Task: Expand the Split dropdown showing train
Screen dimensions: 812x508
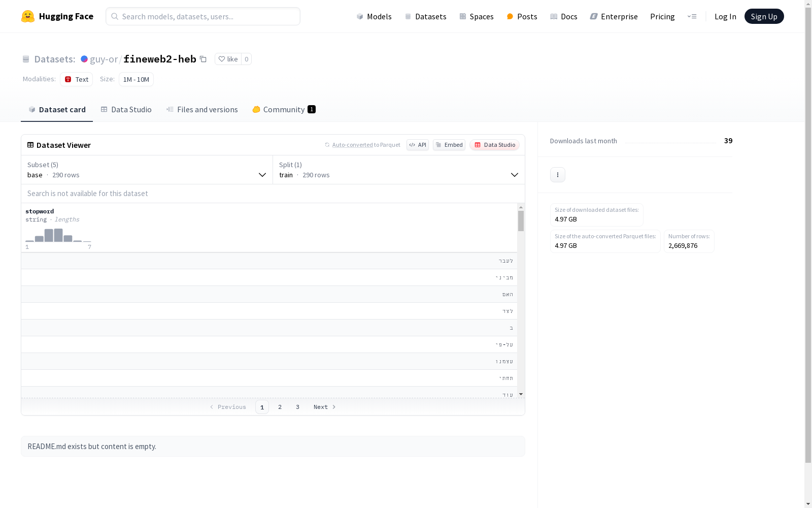Action: tap(399, 170)
